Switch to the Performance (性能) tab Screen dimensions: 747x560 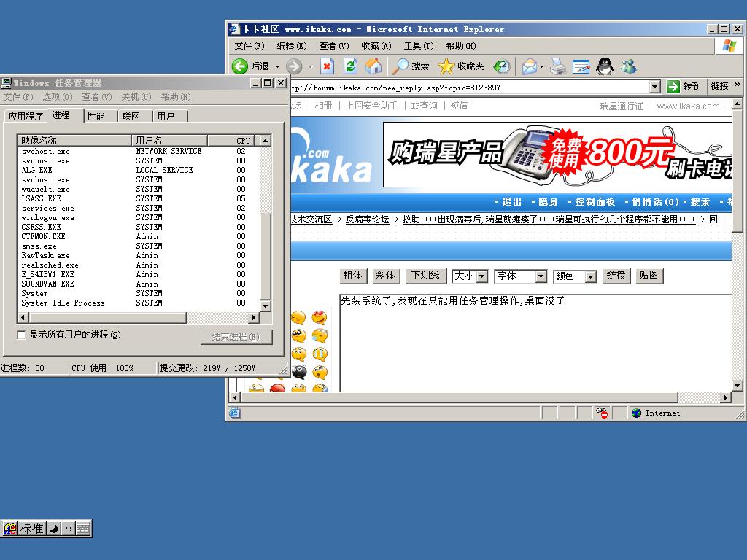[96, 116]
